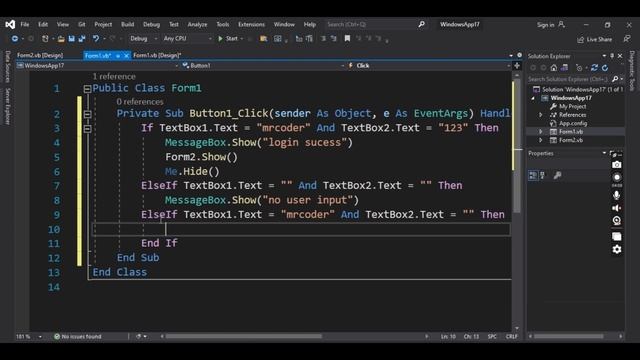Open Solution Explorer window options dropdown arrow
The image size is (640, 360).
(604, 56)
